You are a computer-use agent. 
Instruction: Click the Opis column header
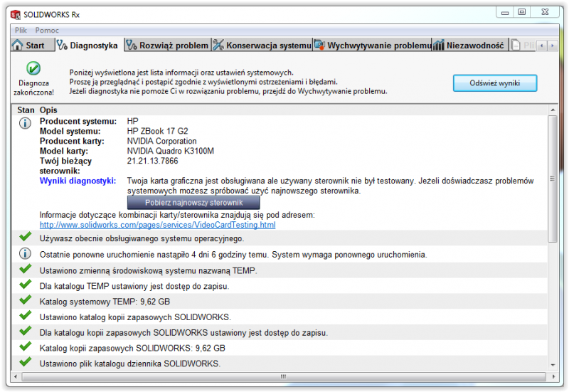click(48, 110)
